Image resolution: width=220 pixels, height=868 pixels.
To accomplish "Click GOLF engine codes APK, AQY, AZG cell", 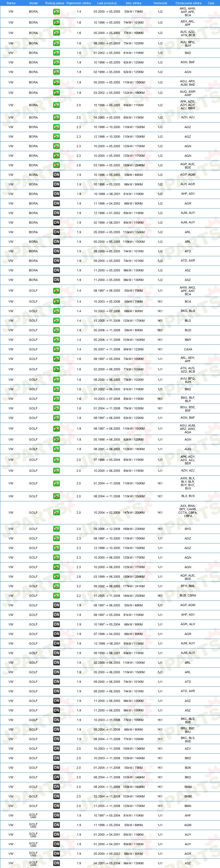I will 188,460.
